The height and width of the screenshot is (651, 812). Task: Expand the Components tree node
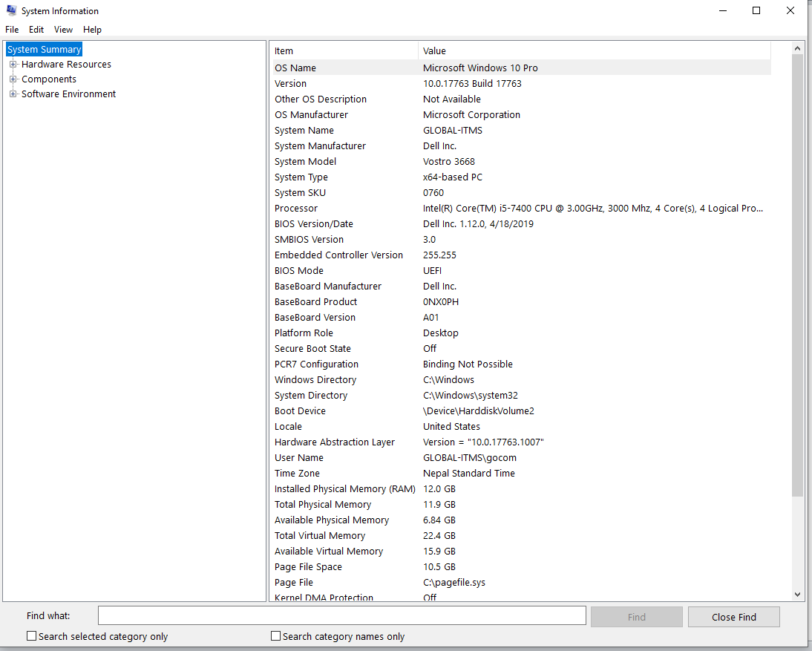click(x=13, y=79)
